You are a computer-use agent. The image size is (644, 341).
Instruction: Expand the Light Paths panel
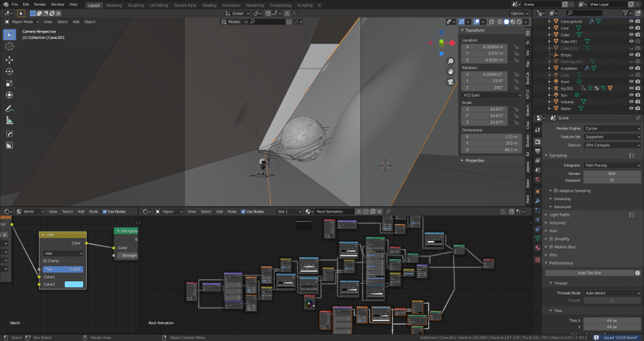point(560,215)
